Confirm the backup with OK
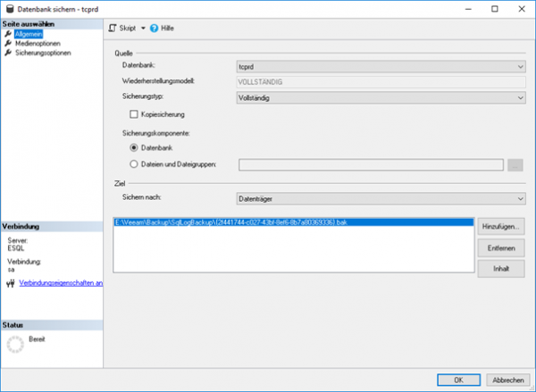Screen dimensions: 536x392 point(456,379)
